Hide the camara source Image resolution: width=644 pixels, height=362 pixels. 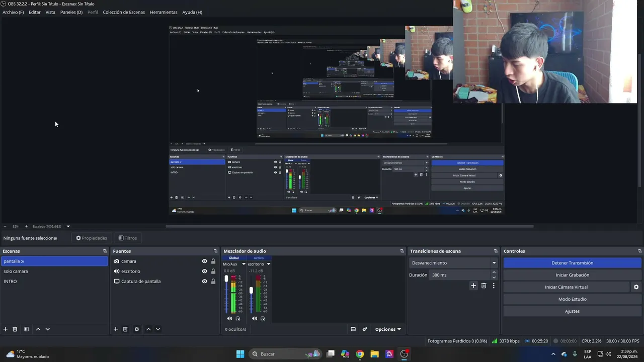(204, 261)
